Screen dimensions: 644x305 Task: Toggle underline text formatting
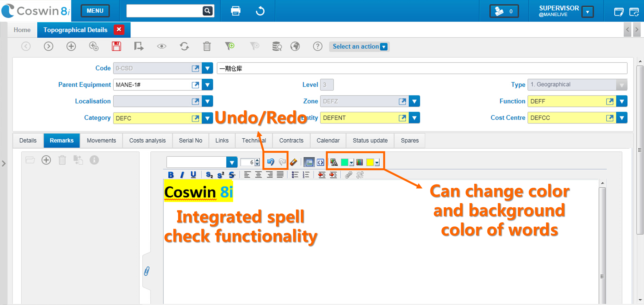click(x=193, y=175)
